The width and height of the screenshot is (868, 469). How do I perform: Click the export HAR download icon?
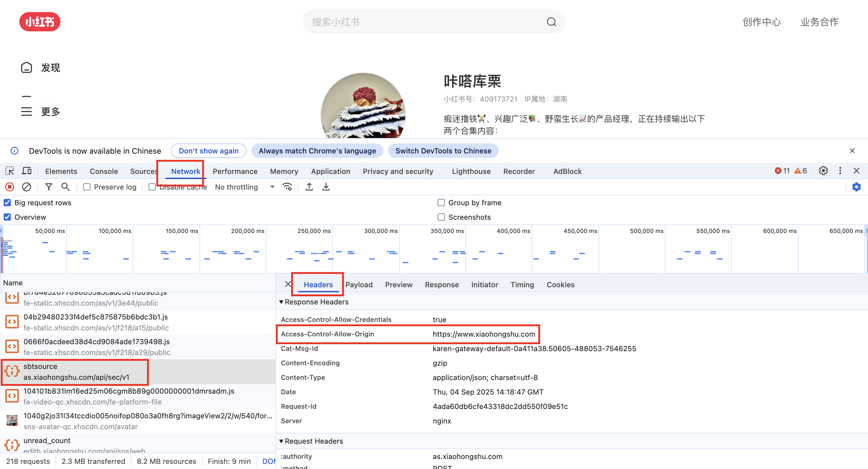[x=326, y=187]
